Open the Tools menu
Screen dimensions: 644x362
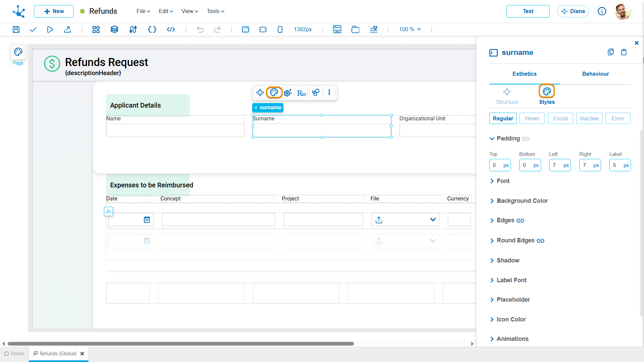click(x=216, y=11)
